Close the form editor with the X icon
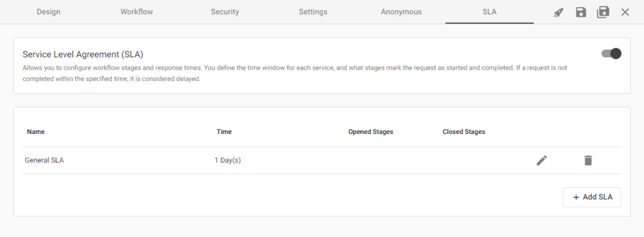The height and width of the screenshot is (237, 644). coord(625,13)
